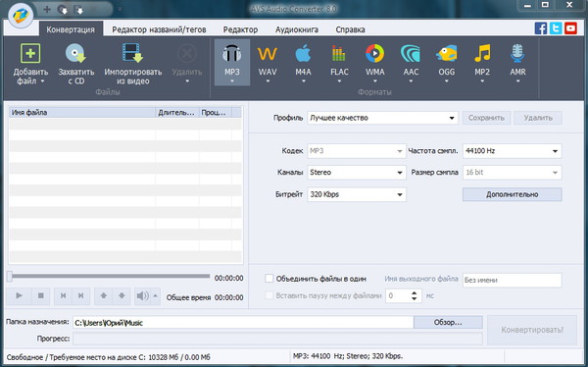Viewport: 588px width, 367px height.
Task: Select the OGG fish format icon
Action: [x=446, y=53]
